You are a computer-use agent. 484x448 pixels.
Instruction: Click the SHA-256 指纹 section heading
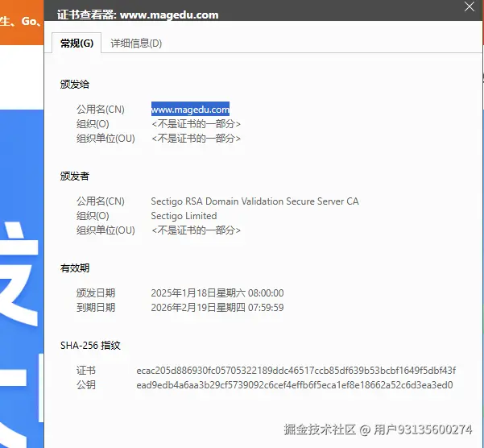coord(90,345)
